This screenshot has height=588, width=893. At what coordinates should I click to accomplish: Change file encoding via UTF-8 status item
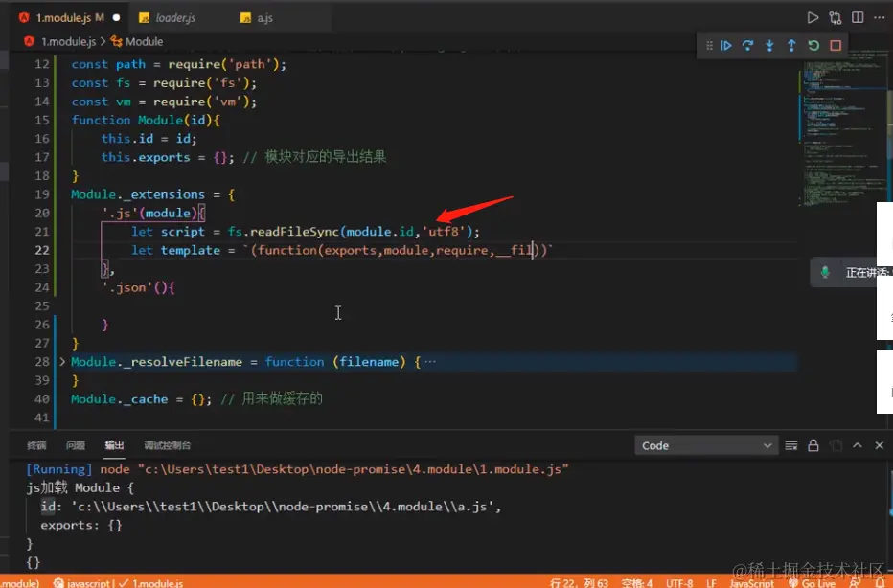pos(679,583)
